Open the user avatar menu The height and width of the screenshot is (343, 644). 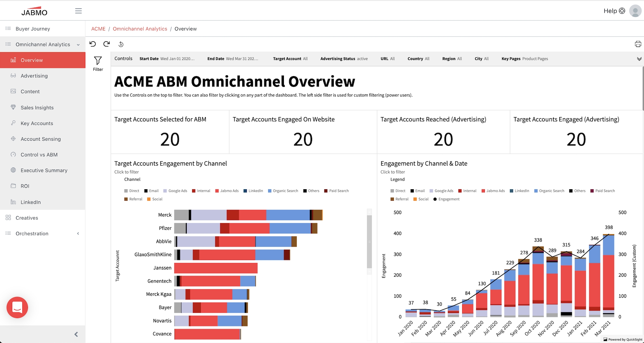pos(635,11)
